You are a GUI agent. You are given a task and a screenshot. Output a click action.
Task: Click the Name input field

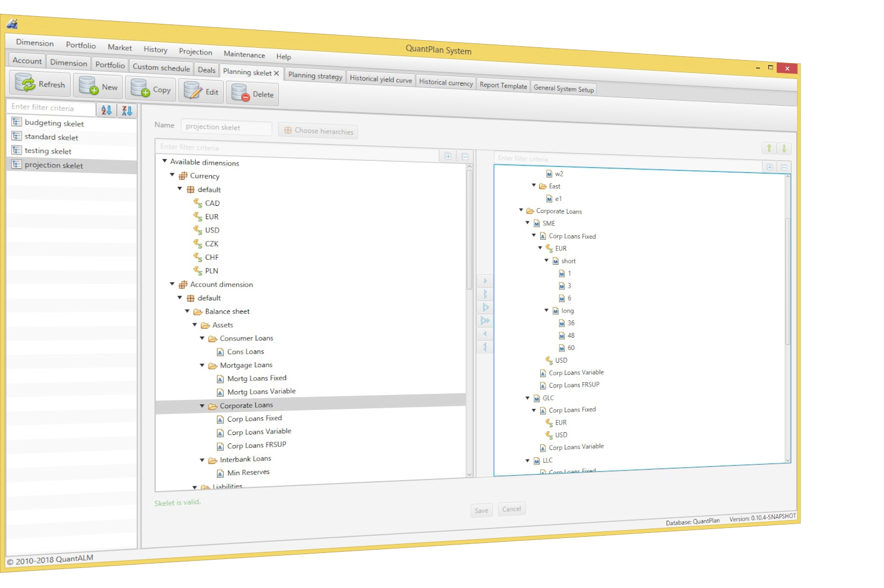[226, 127]
